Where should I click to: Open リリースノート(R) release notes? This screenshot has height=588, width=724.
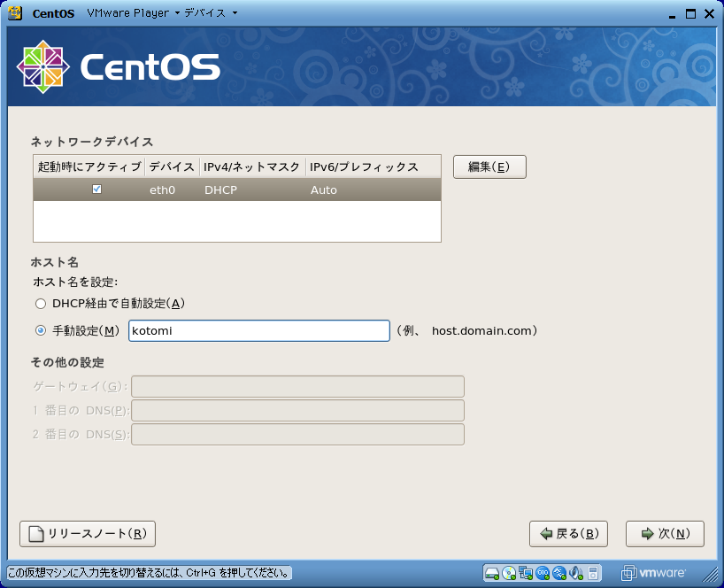click(88, 534)
